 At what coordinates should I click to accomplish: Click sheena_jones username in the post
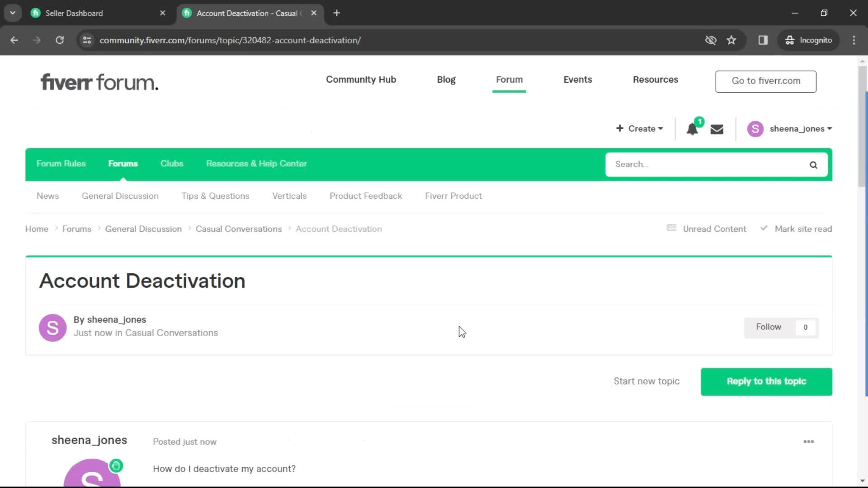tap(89, 440)
